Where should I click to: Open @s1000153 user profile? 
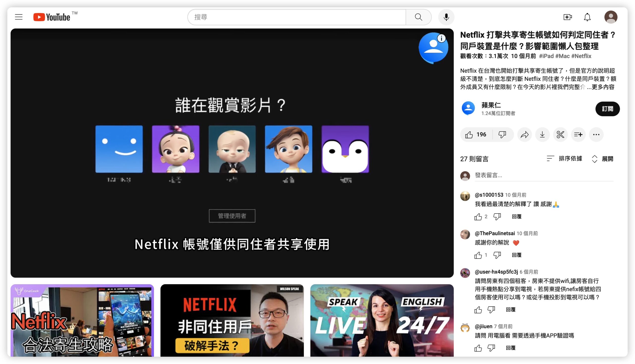click(489, 195)
